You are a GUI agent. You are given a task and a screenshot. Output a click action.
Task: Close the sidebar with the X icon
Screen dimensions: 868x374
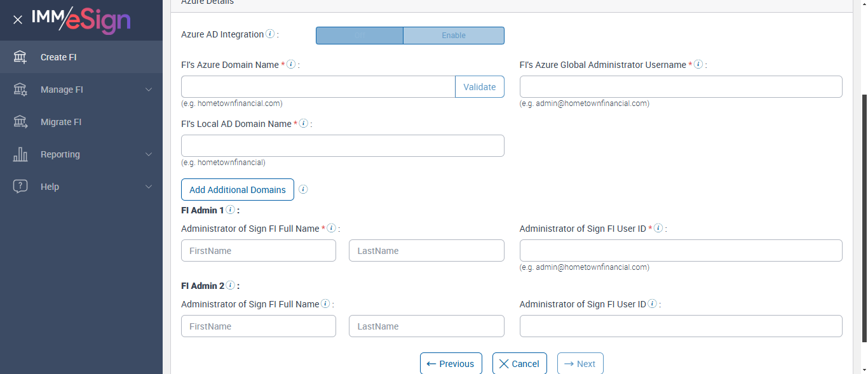click(18, 20)
